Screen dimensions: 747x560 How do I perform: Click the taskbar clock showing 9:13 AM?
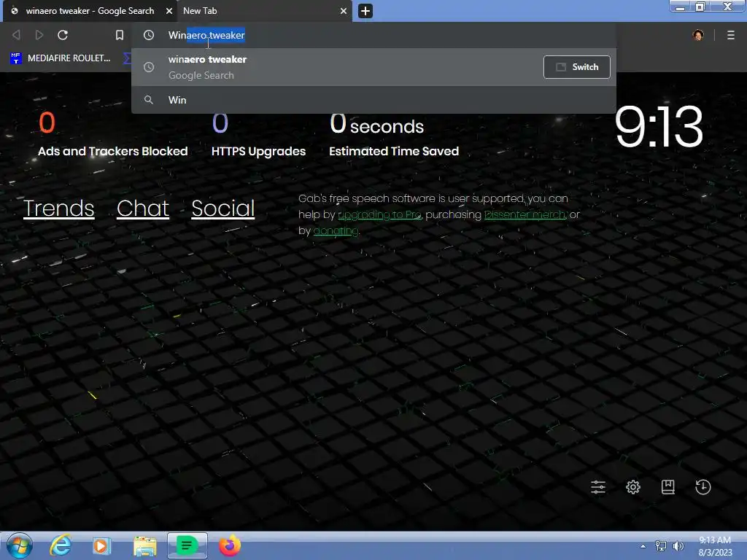tap(715, 546)
